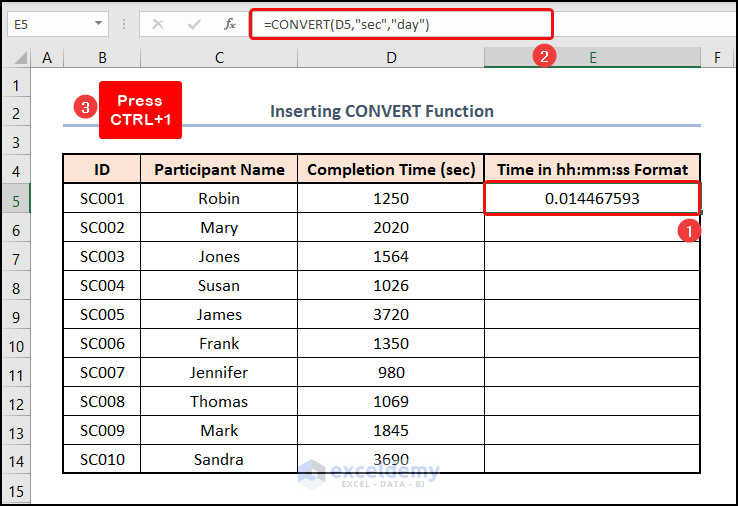Click the Select All corner triangle

(x=20, y=58)
